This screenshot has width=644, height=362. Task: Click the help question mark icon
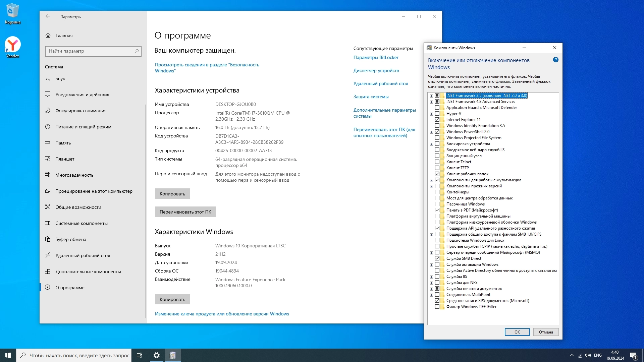555,60
